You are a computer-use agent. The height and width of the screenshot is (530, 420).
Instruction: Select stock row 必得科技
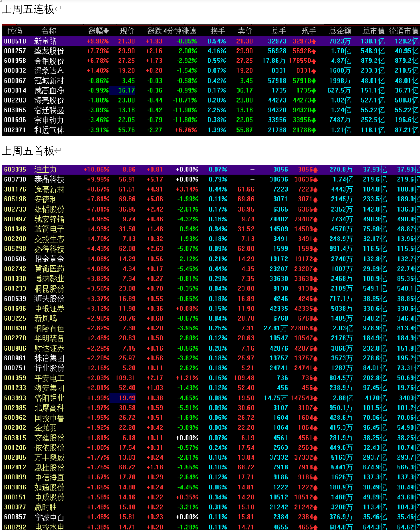tap(211, 249)
